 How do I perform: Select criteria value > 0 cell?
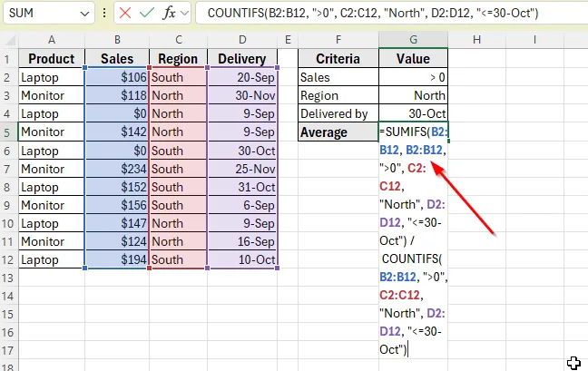click(413, 77)
